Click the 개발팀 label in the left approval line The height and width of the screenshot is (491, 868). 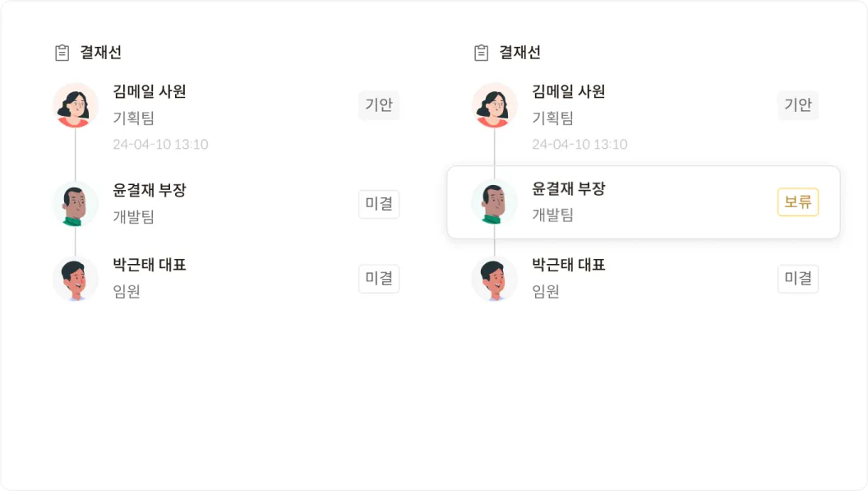coord(133,217)
